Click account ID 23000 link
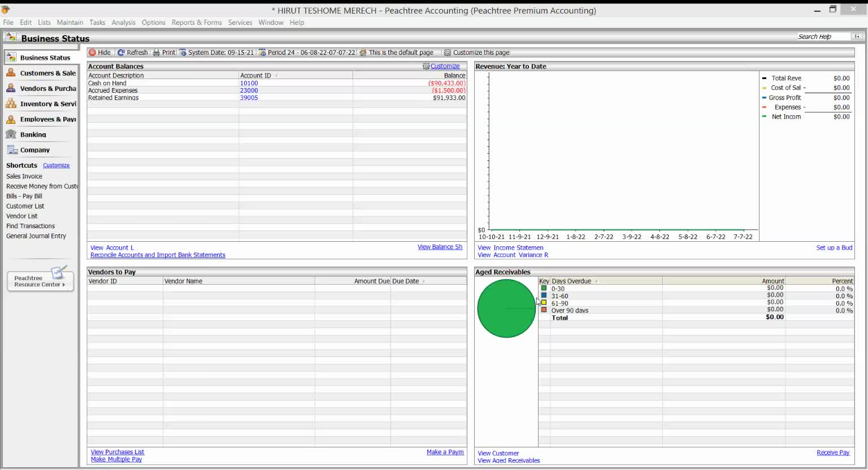 point(249,90)
